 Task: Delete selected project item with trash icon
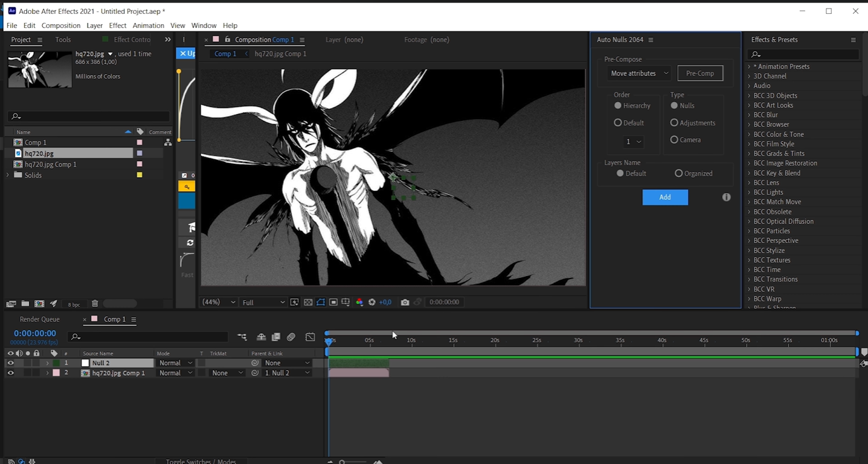(x=95, y=303)
